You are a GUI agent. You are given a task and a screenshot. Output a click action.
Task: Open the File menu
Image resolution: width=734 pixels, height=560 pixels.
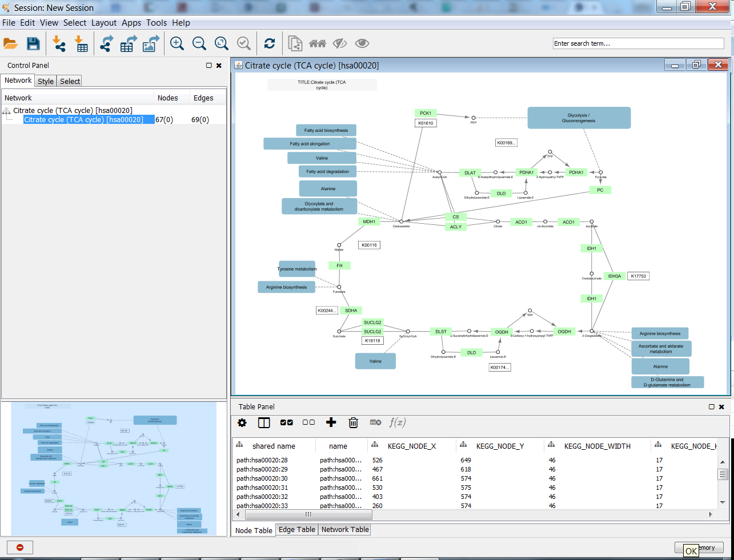[9, 23]
